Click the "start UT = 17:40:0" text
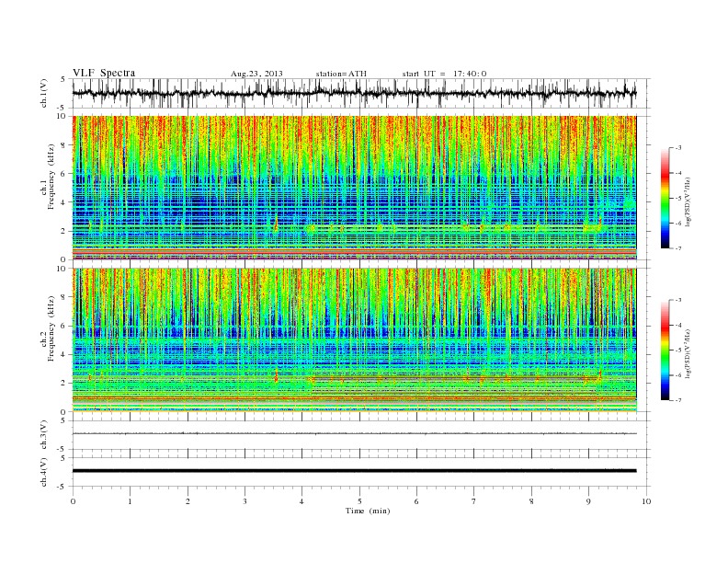This screenshot has width=728, height=563. [x=444, y=74]
